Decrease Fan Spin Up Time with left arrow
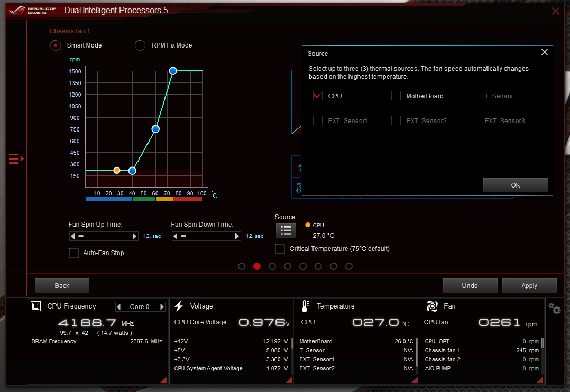The width and height of the screenshot is (570, 392). (x=73, y=236)
